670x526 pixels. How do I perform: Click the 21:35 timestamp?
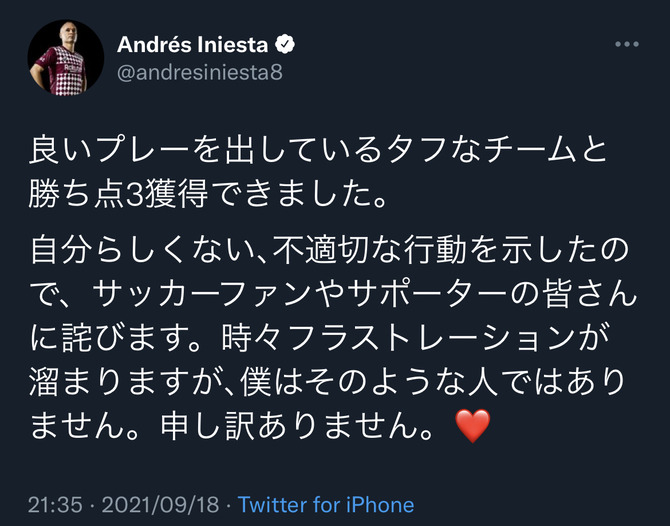pyautogui.click(x=55, y=505)
